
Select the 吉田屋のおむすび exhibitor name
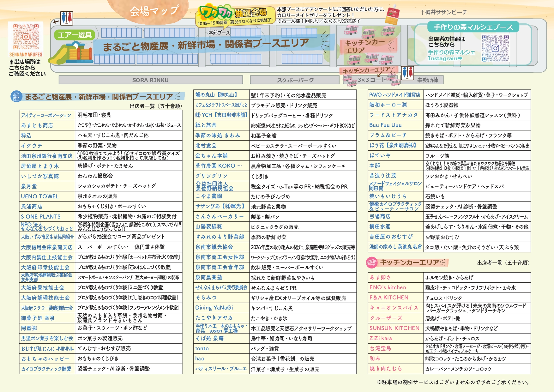pos(391,237)
